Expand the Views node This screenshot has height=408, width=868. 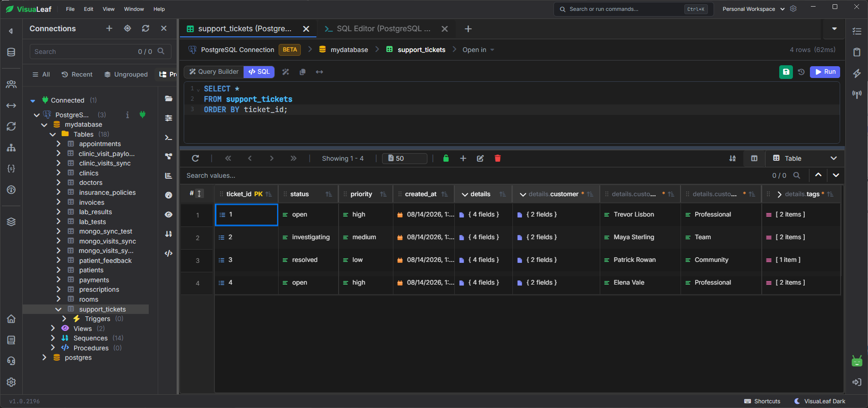click(53, 329)
